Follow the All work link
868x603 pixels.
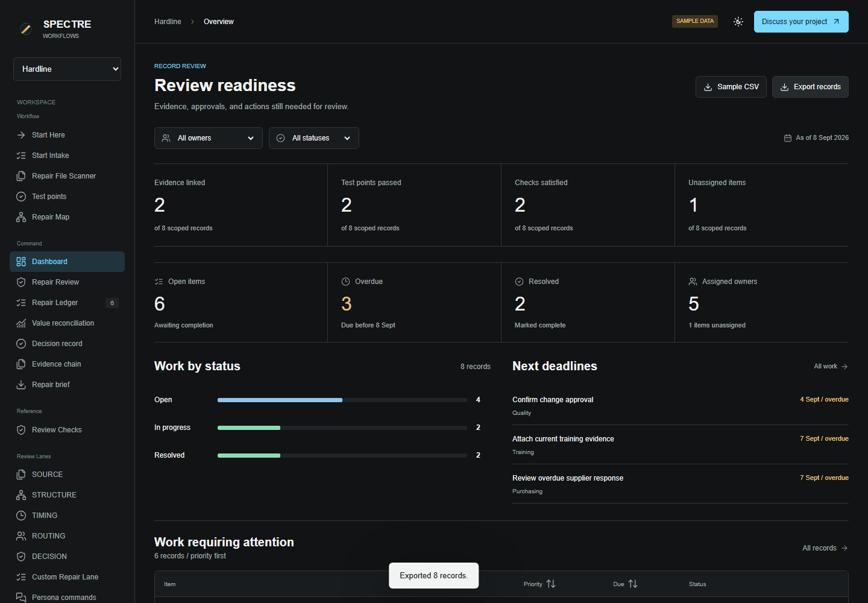[831, 367]
